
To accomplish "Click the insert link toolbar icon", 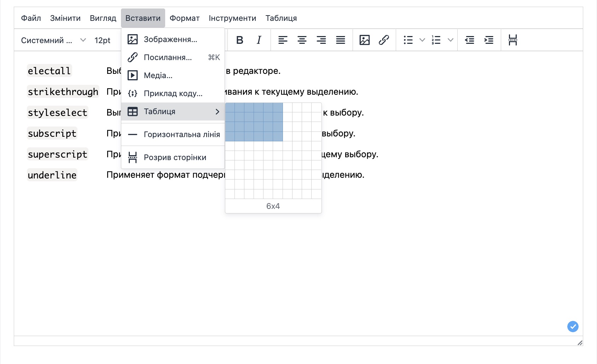I will 384,40.
